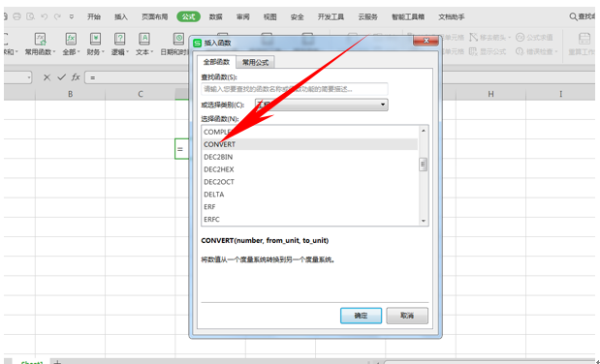Select ERFC in the function list
The height and width of the screenshot is (364, 600).
310,219
